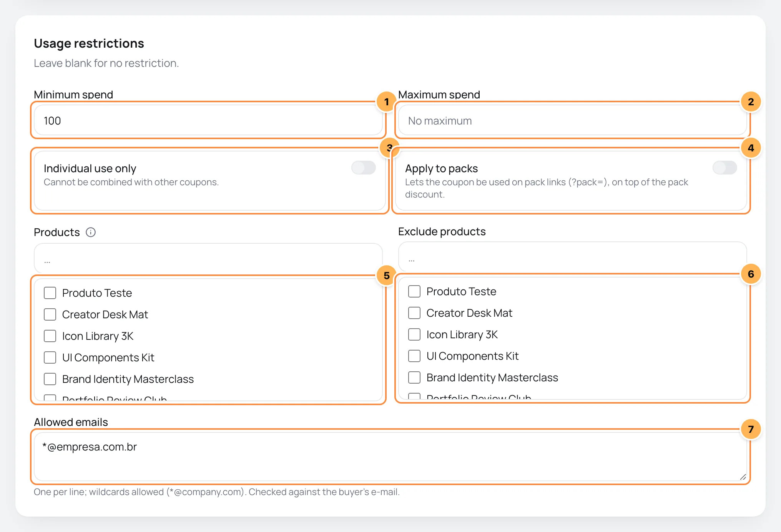Click the Minimum spend input field

208,121
